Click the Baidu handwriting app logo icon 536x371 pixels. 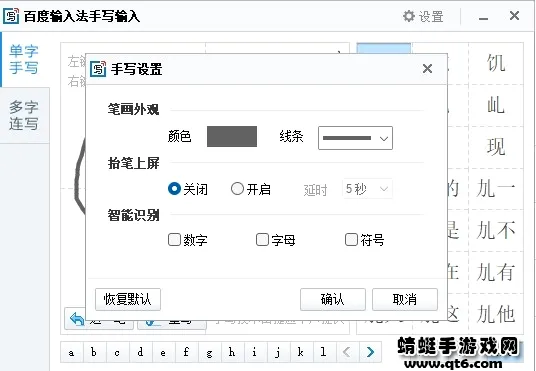pyautogui.click(x=11, y=16)
